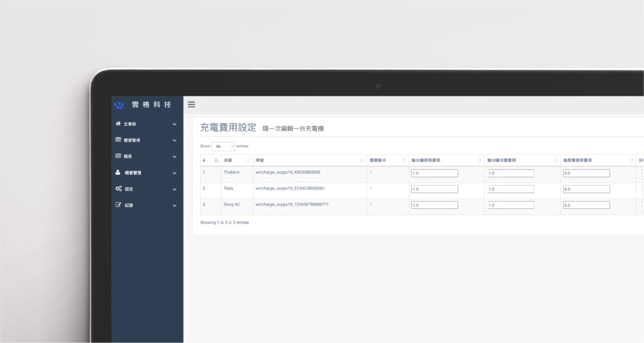The width and height of the screenshot is (644, 343).
Task: Sort table by 名稱 column arrows
Action: (x=248, y=160)
